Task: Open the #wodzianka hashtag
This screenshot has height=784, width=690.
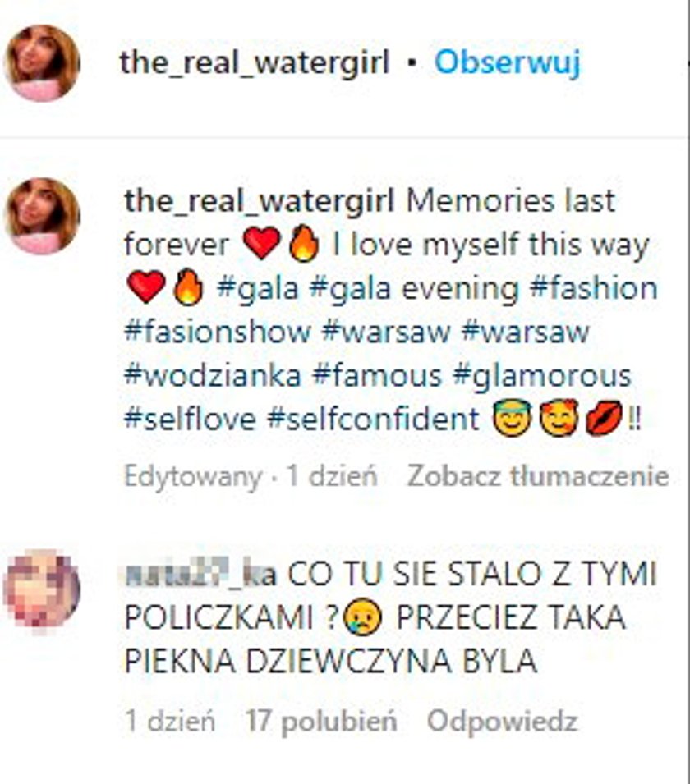Action: coord(213,376)
